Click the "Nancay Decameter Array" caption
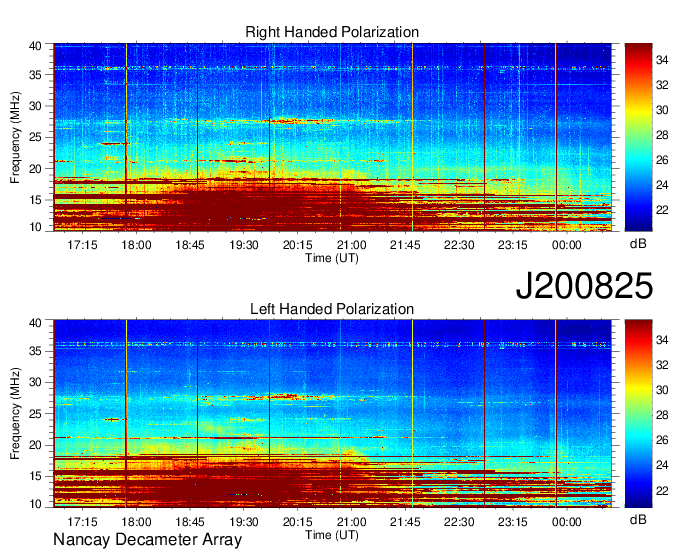680x552 pixels. click(147, 540)
